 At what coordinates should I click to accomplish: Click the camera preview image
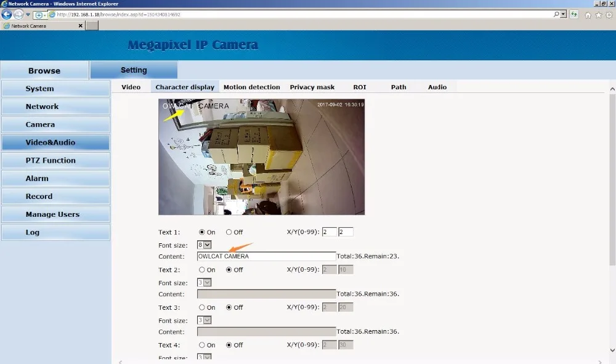tap(262, 156)
